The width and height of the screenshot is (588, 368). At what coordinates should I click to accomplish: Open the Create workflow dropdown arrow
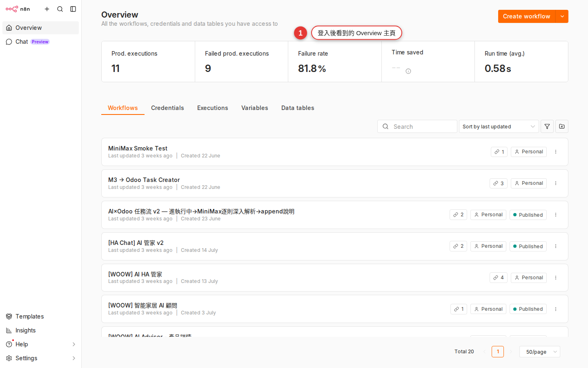click(x=562, y=16)
